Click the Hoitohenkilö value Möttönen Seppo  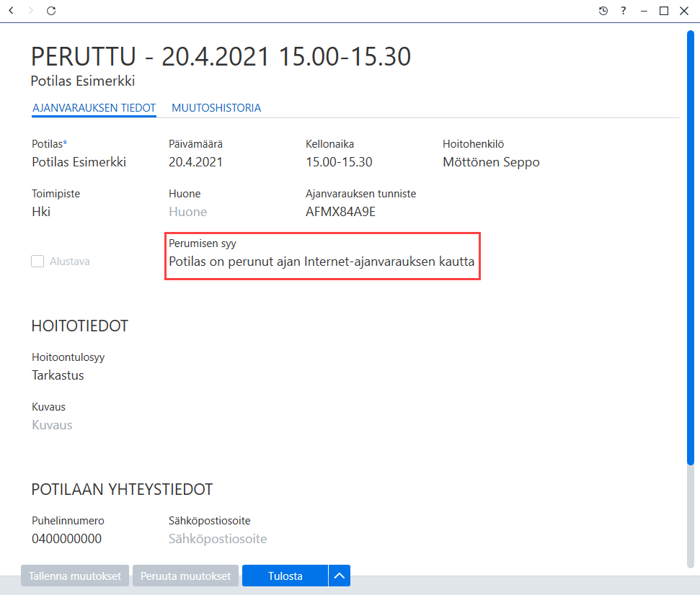[x=491, y=162]
